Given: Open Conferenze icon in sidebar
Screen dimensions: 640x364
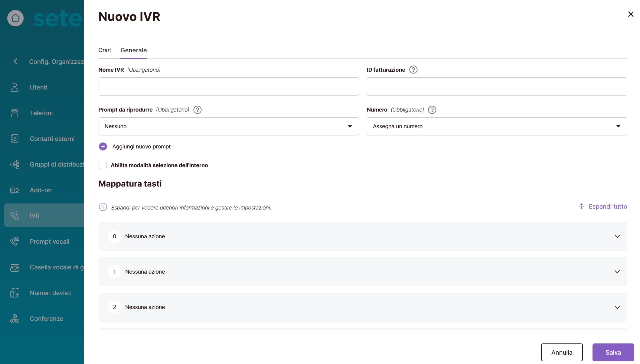Looking at the screenshot, I should coord(15,319).
